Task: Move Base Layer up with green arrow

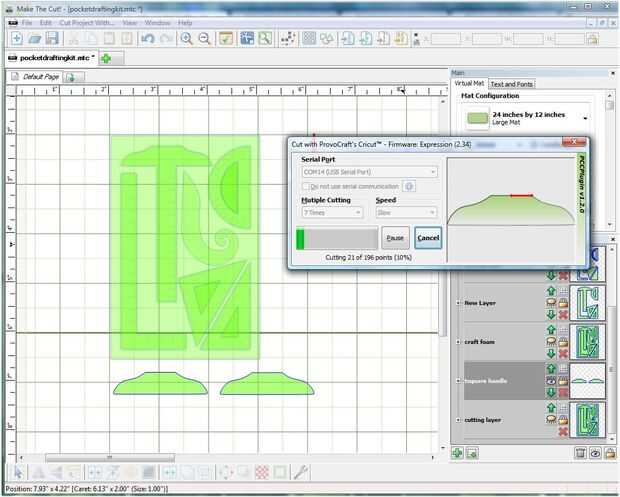Action: click(x=551, y=291)
